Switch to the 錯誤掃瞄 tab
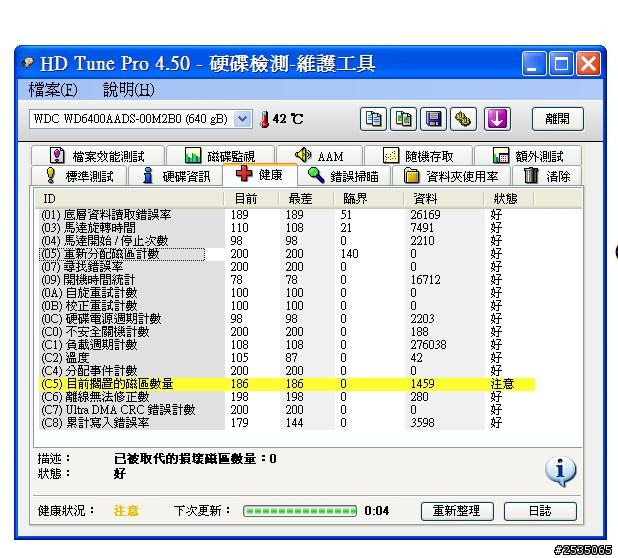 (x=344, y=176)
